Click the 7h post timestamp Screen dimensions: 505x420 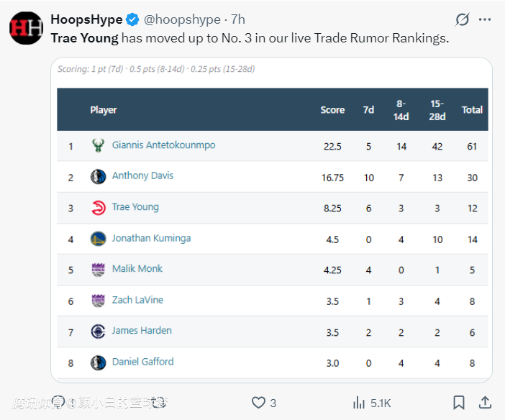237,19
